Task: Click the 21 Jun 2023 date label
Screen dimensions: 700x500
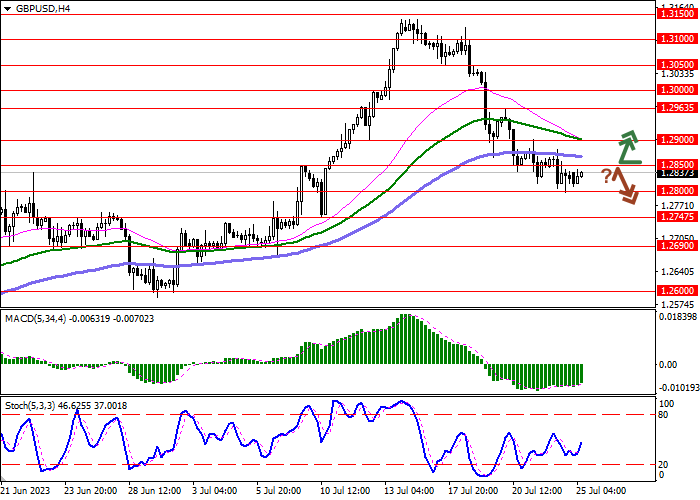Action: (x=24, y=491)
